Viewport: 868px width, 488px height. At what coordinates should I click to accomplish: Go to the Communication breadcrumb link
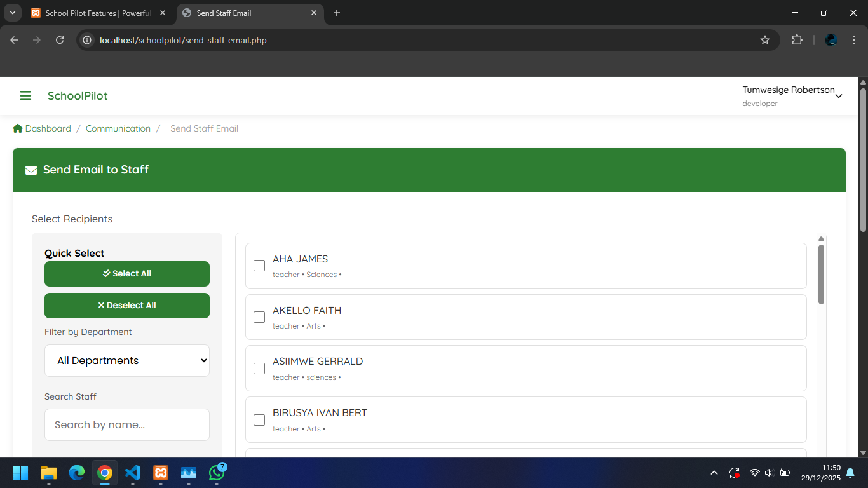tap(118, 128)
